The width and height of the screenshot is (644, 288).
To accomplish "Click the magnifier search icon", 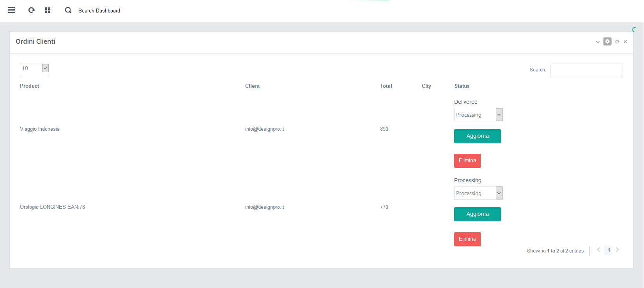I will 68,10.
